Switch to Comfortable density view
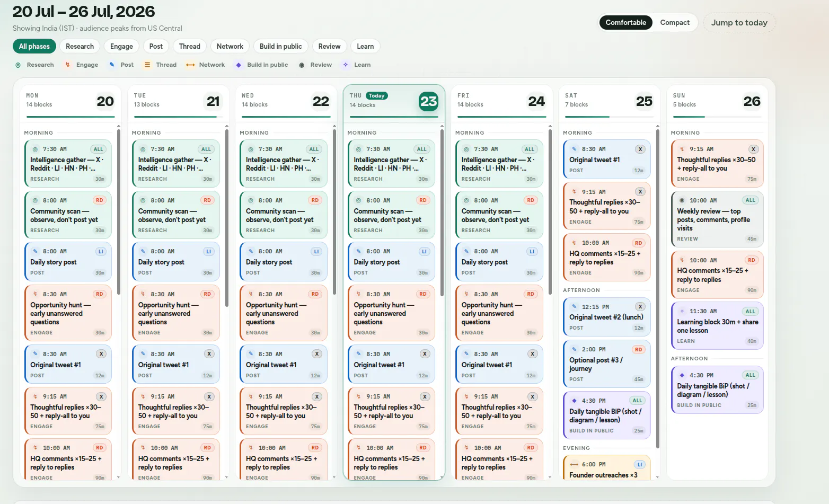 click(x=625, y=23)
